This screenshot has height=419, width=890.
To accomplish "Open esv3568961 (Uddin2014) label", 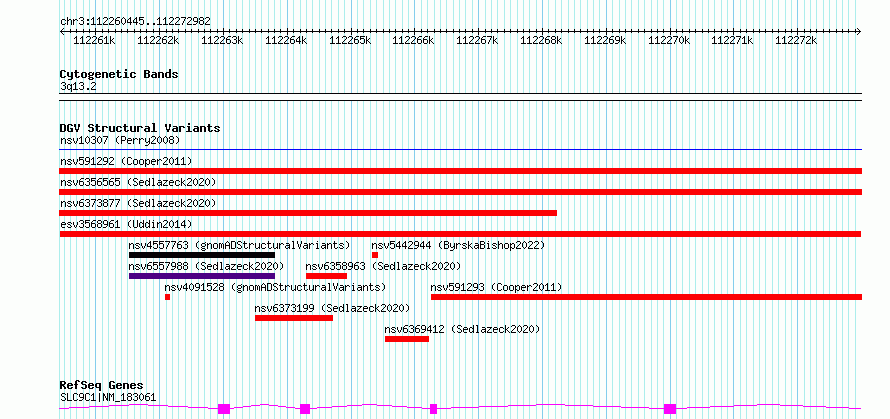I will click(126, 224).
